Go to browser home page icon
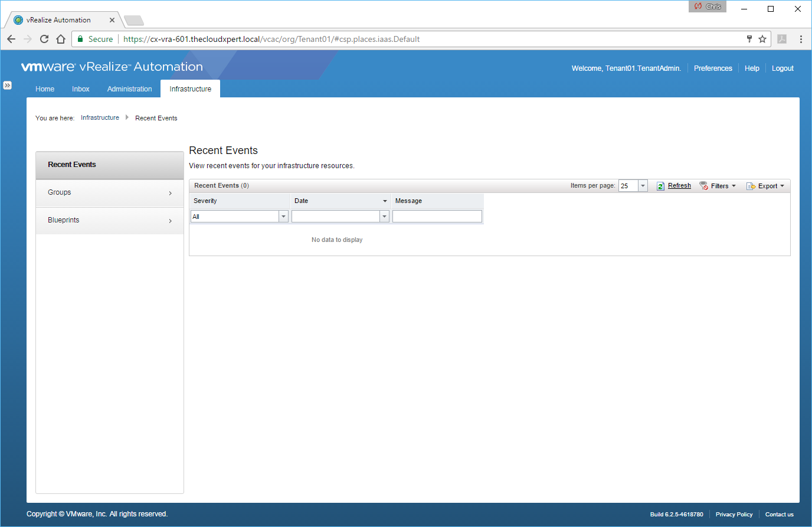 [x=61, y=39]
